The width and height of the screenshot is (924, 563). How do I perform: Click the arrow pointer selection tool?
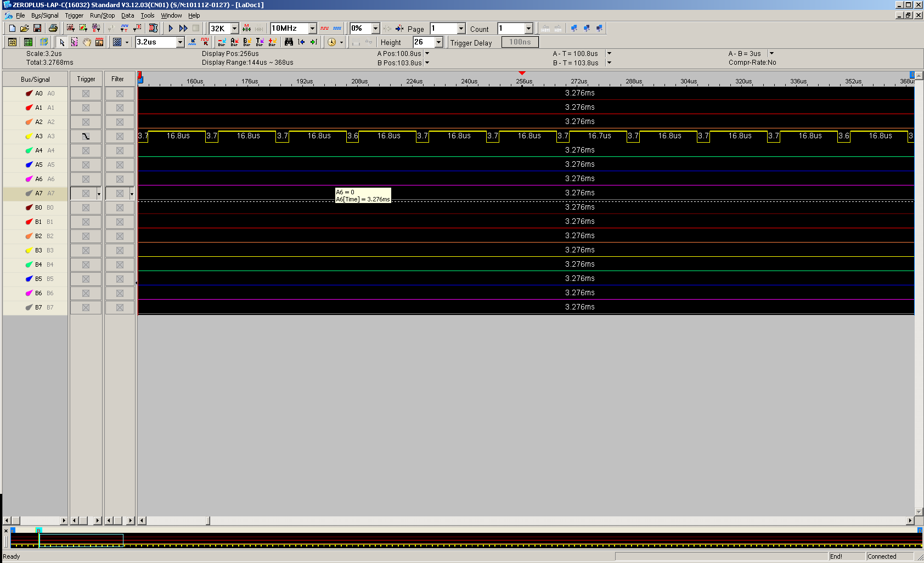click(62, 42)
